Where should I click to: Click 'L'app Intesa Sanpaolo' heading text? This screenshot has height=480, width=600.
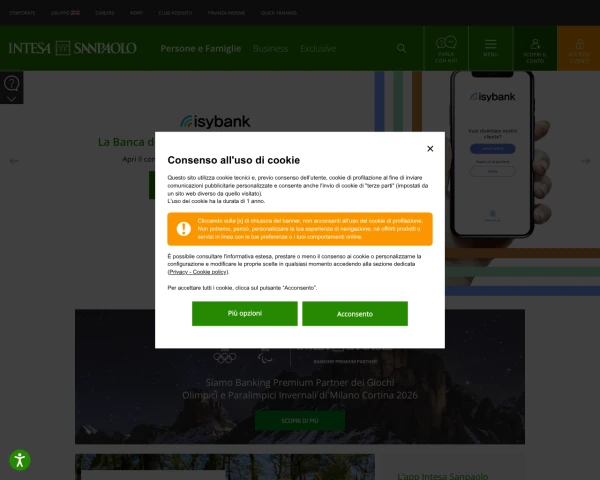point(443,476)
